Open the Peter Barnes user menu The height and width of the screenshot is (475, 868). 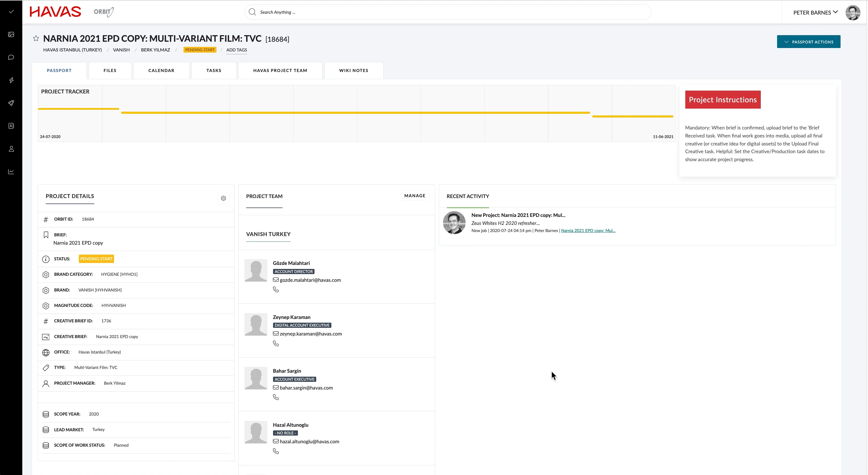(815, 13)
